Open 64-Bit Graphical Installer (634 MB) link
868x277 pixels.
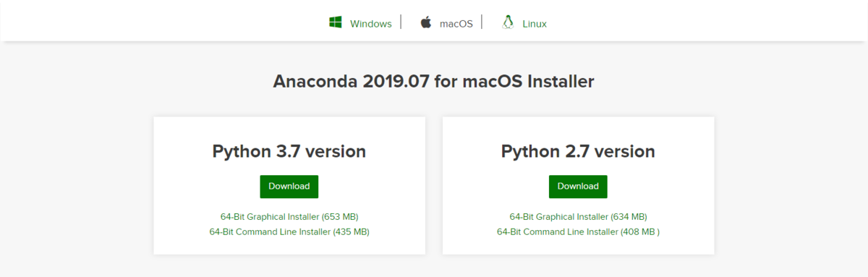[x=578, y=216]
